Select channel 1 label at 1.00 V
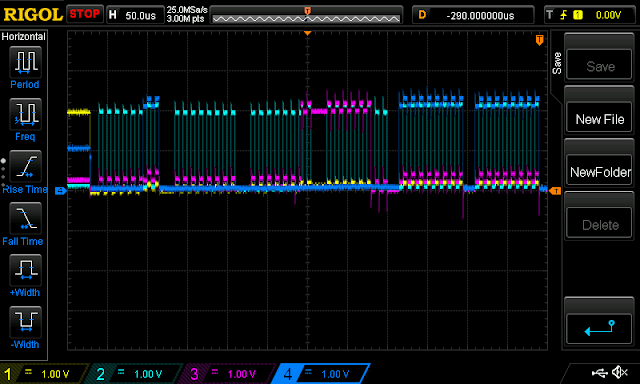Viewport: 640px width, 384px height. click(x=44, y=374)
